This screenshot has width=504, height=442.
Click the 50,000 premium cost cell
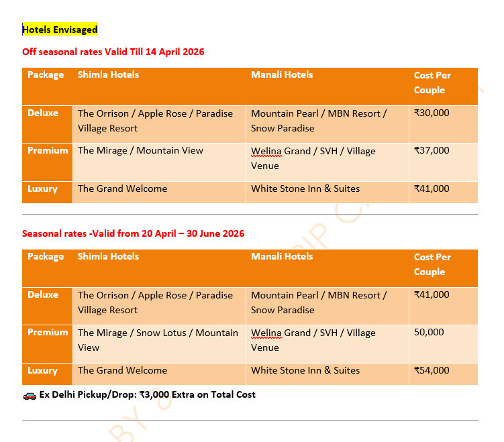429,333
